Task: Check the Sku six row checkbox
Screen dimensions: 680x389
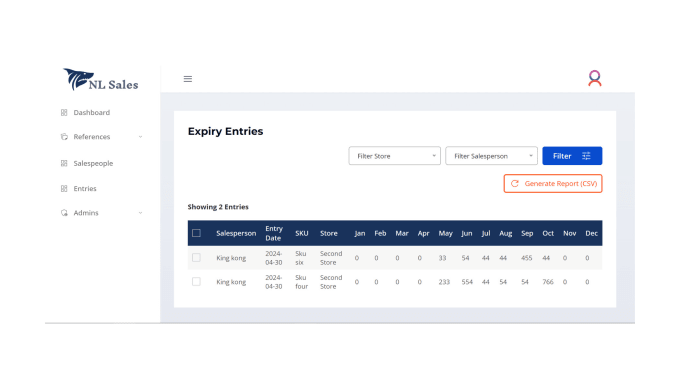Action: 196,258
